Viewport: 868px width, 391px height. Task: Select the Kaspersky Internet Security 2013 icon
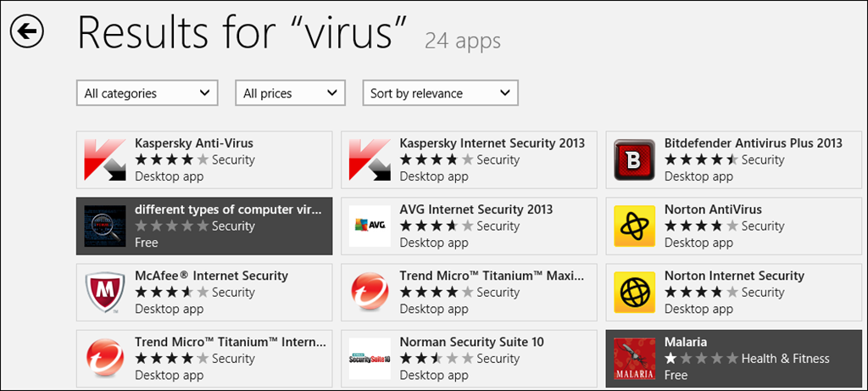click(370, 159)
